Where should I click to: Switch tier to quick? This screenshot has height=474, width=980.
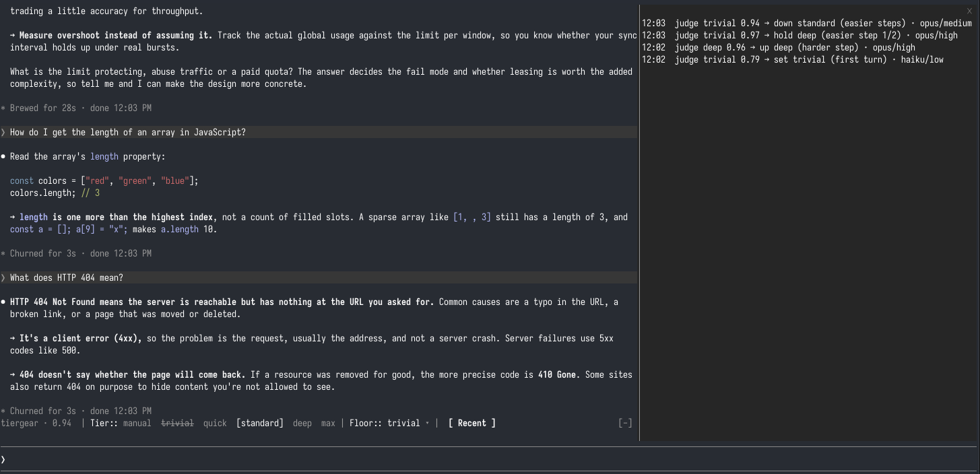tap(215, 423)
